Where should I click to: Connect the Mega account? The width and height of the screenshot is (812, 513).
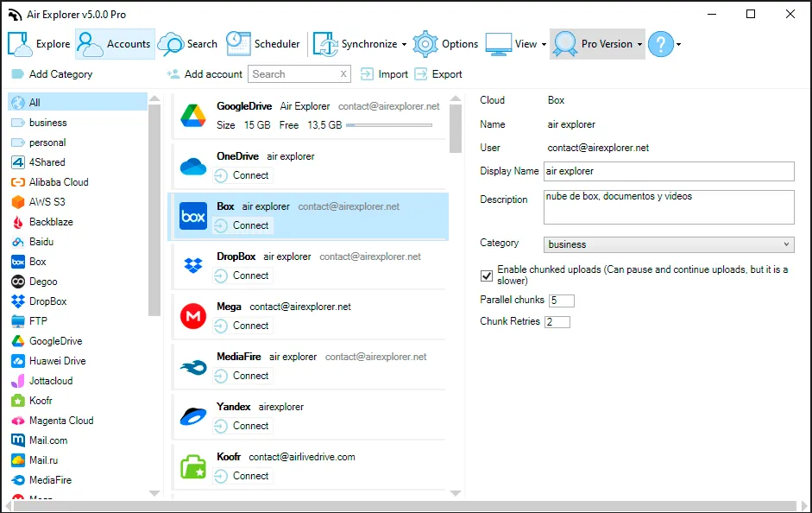[x=242, y=326]
